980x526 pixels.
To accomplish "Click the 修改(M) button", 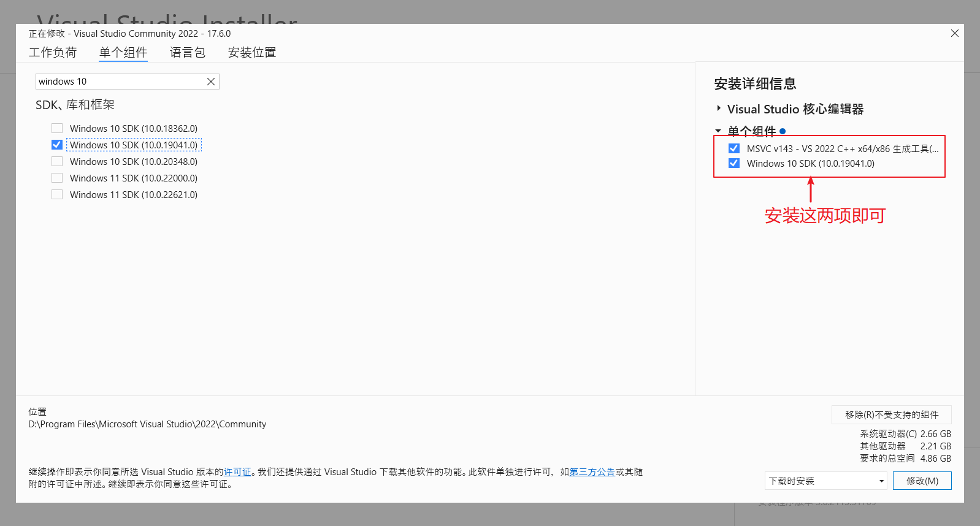I will point(922,481).
